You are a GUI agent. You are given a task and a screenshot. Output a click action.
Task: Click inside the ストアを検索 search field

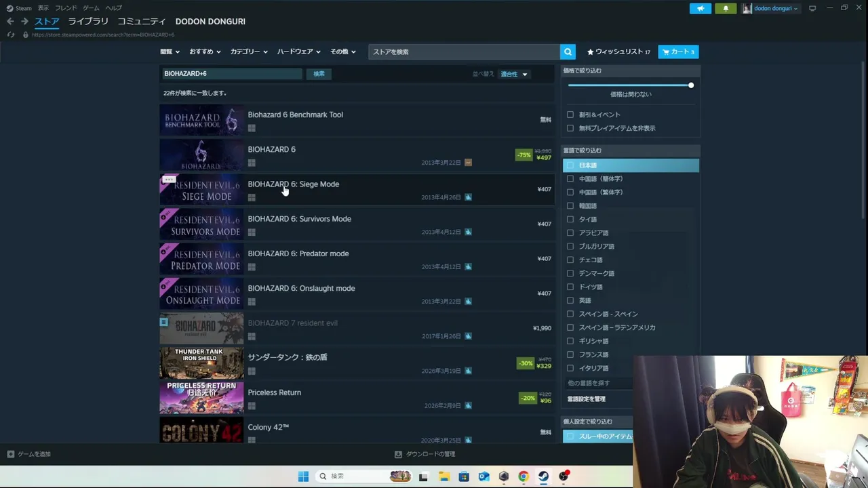(464, 52)
